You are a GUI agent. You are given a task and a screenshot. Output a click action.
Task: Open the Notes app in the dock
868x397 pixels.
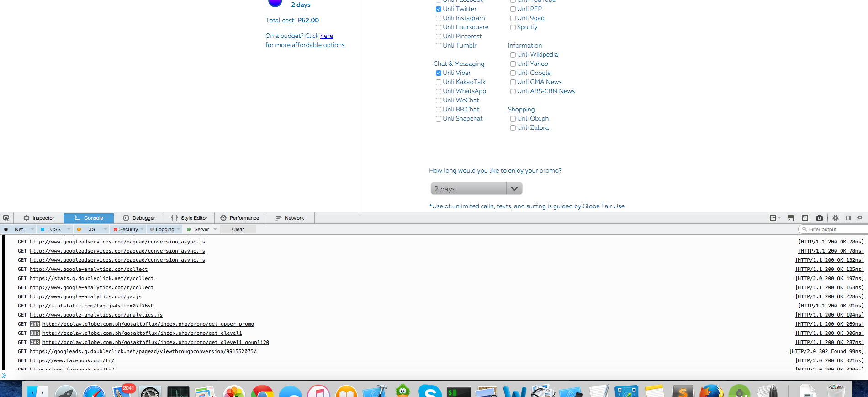[655, 392]
